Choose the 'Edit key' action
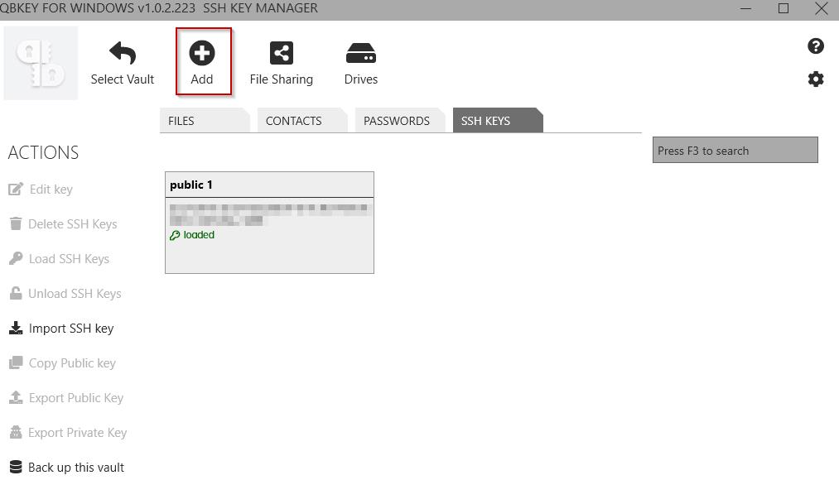This screenshot has width=839, height=504. [51, 190]
